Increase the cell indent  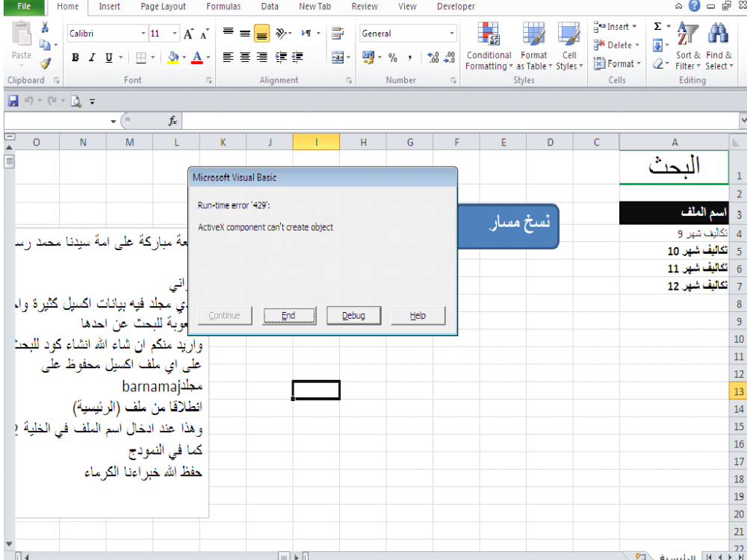[297, 57]
